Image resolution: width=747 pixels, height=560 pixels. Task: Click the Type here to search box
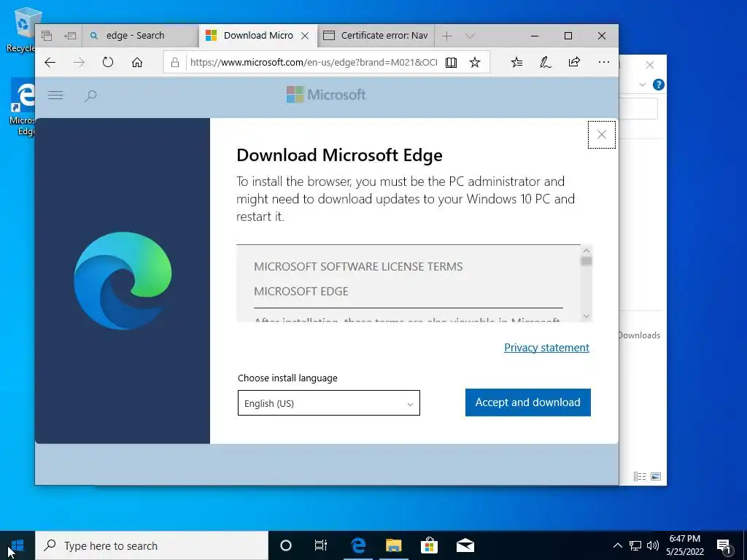tap(152, 545)
